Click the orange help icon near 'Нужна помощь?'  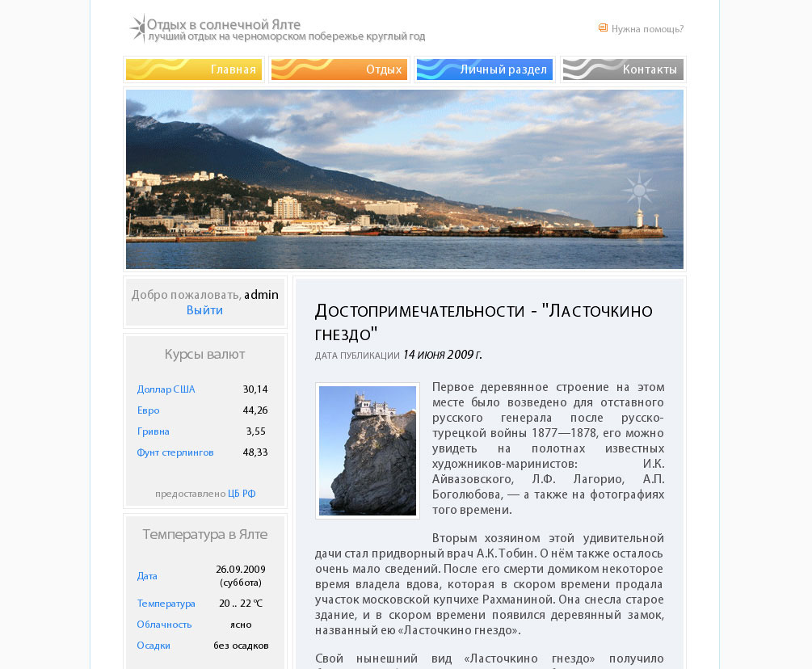point(603,27)
